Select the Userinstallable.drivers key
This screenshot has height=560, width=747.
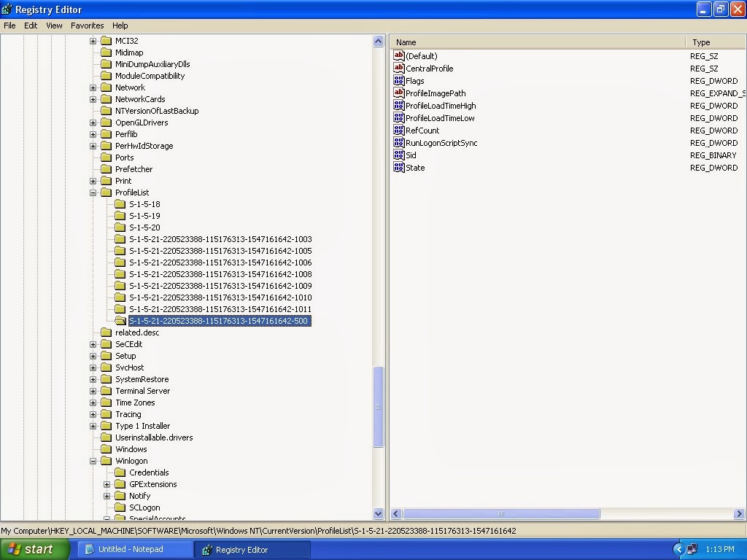154,437
